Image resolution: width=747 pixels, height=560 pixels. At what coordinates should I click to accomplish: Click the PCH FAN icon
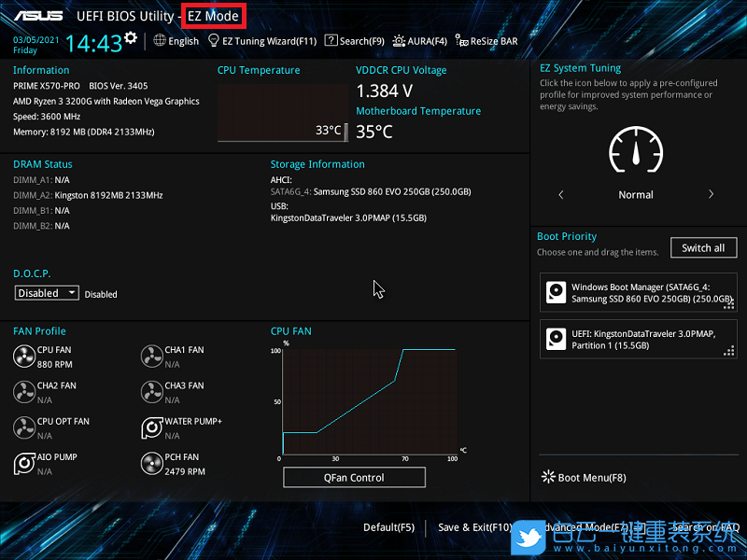pos(151,464)
